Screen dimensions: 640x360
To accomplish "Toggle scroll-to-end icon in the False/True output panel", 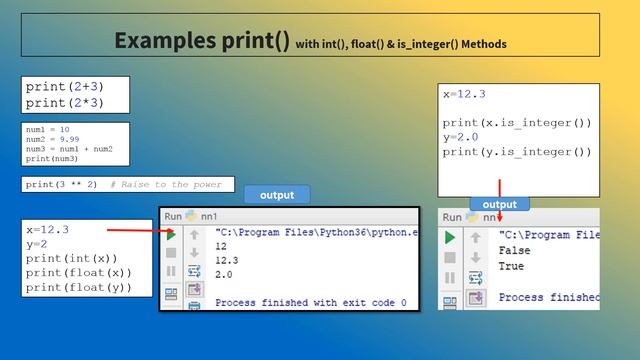I will point(476,298).
